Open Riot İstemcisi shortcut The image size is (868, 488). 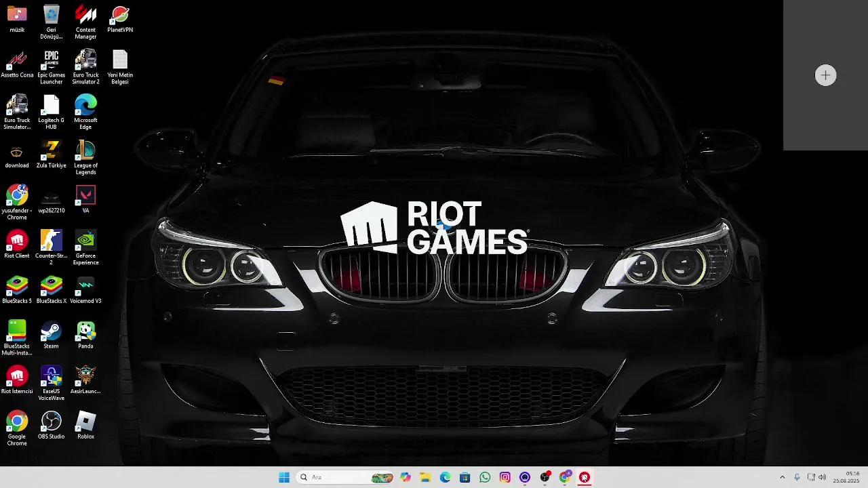tap(17, 380)
